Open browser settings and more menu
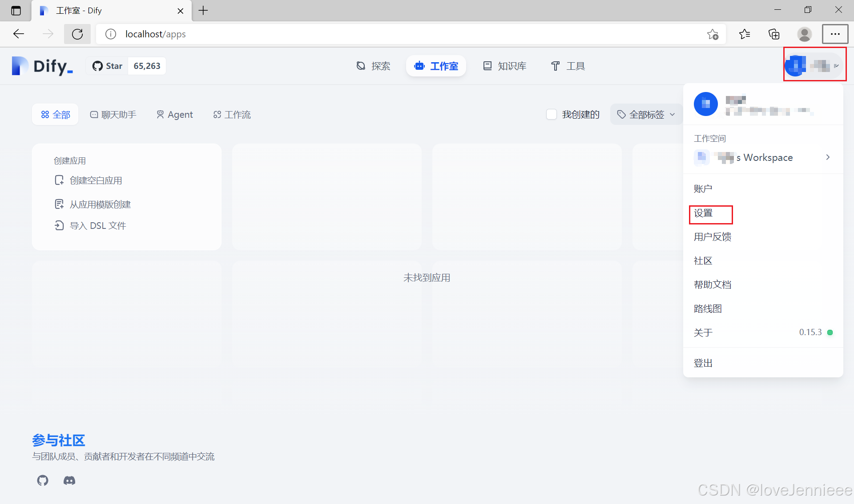The image size is (854, 504). coord(835,34)
